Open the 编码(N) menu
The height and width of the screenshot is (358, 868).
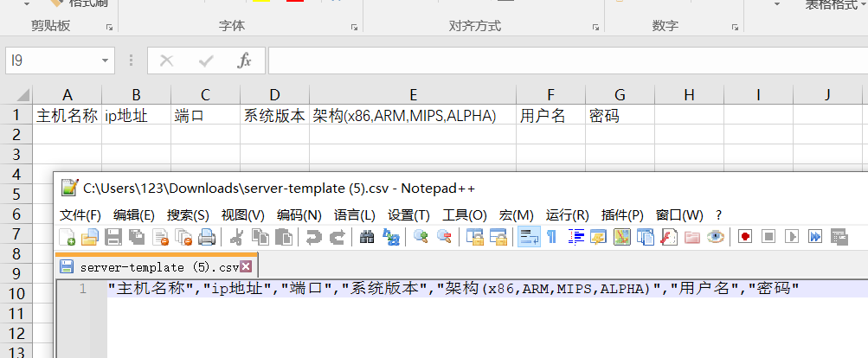[x=299, y=215]
